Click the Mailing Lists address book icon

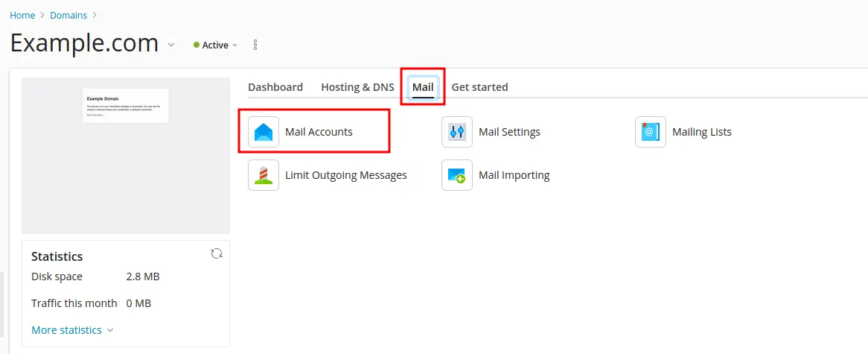[x=651, y=132]
